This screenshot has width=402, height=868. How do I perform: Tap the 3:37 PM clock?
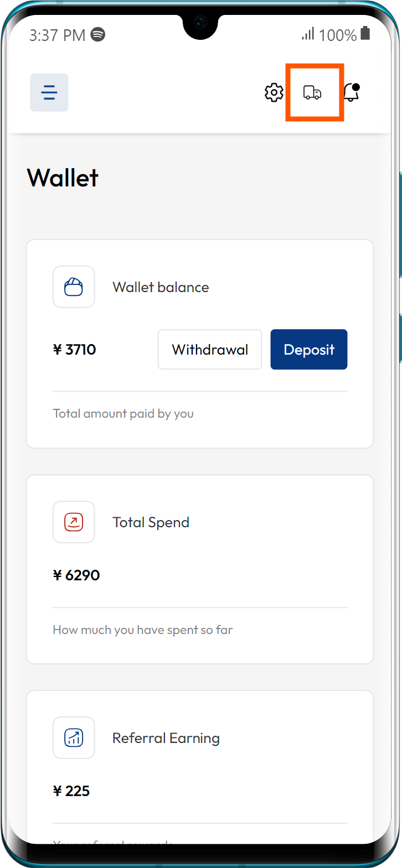pos(57,35)
